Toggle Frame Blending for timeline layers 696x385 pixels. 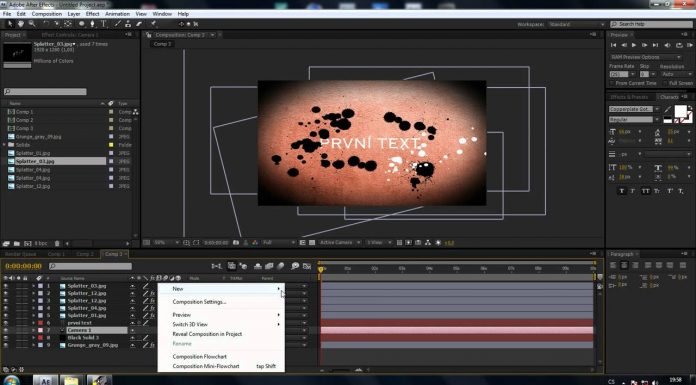point(269,266)
